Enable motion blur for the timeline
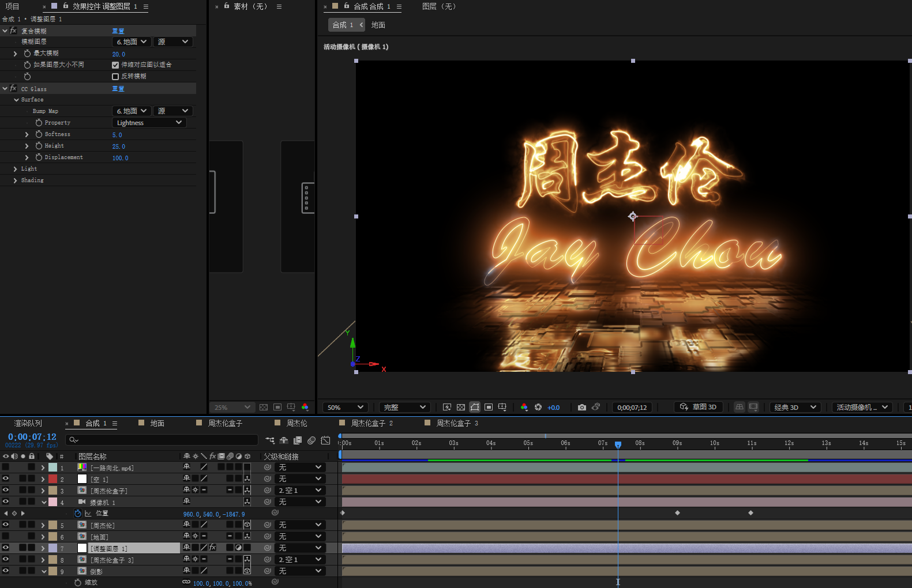This screenshot has width=912, height=588. click(x=311, y=440)
